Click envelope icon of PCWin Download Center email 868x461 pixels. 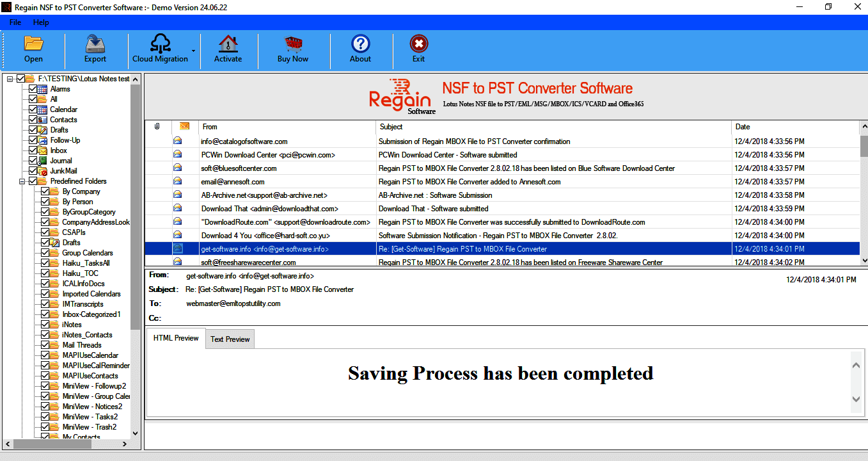pyautogui.click(x=177, y=154)
